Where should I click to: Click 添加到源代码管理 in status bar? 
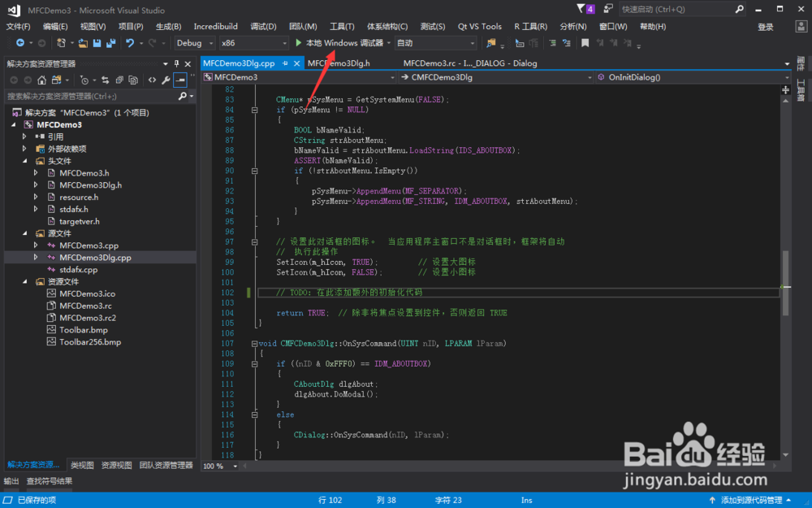(750, 500)
